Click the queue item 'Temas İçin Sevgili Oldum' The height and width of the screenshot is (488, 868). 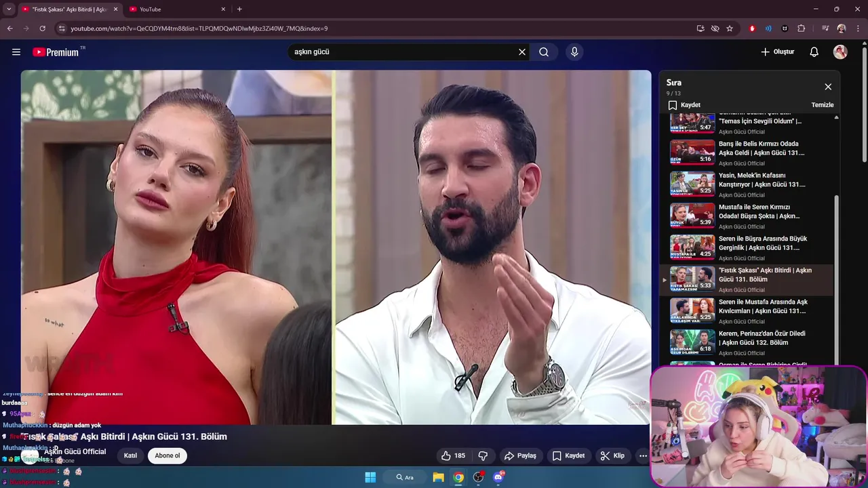point(748,125)
